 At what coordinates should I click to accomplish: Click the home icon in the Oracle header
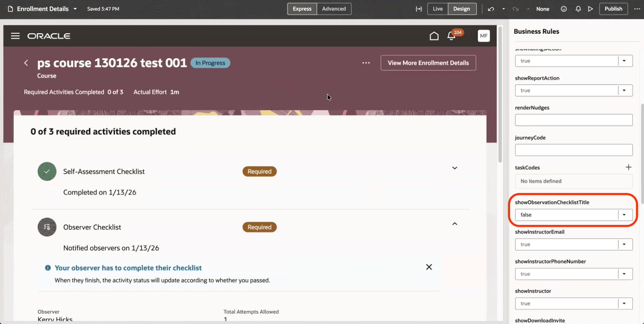[434, 35]
